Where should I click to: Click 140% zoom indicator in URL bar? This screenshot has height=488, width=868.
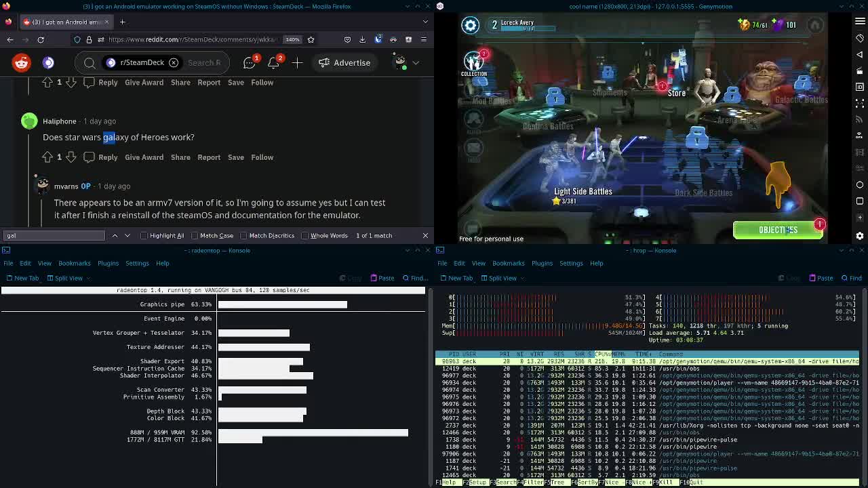pyautogui.click(x=292, y=39)
